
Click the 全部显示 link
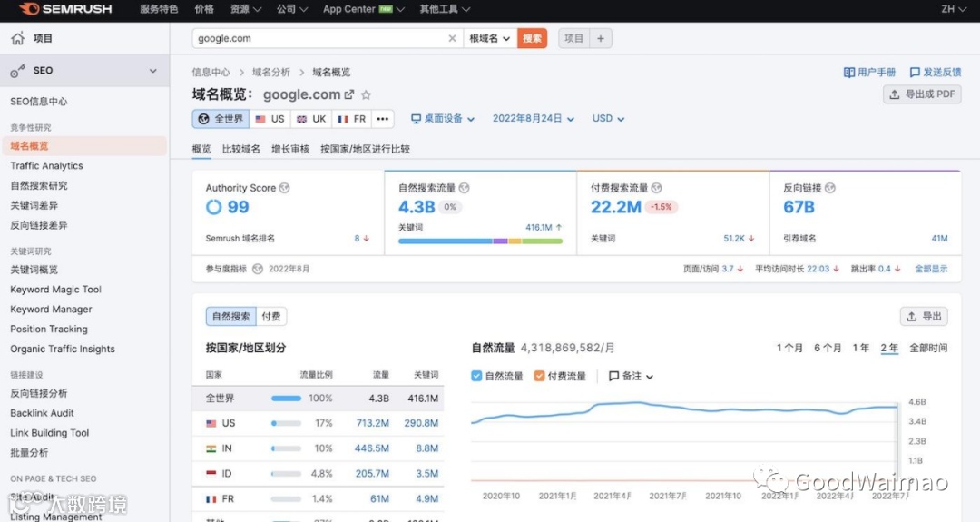click(931, 269)
